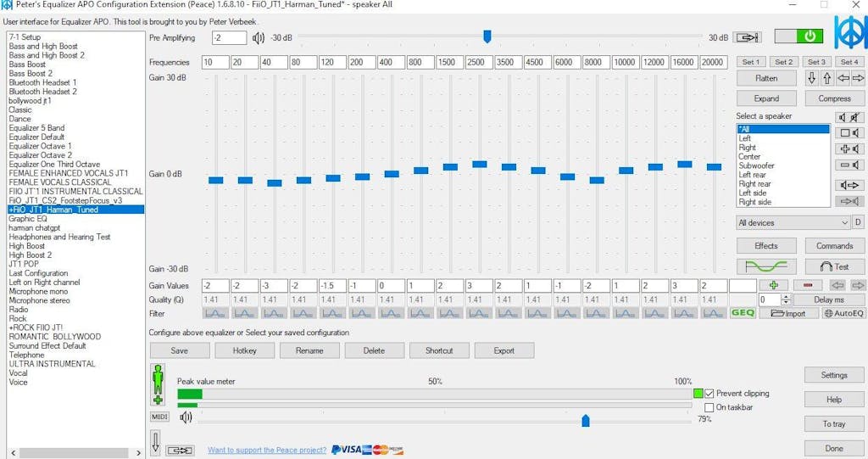Click the 2500 Hz frequency field
868x459 pixels.
tap(479, 63)
